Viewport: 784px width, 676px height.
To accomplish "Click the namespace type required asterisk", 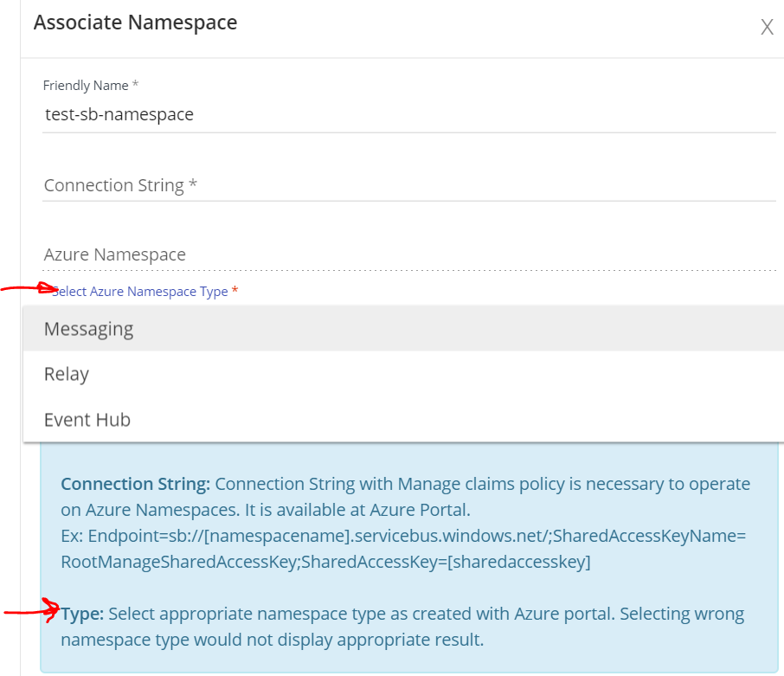I will 235,291.
